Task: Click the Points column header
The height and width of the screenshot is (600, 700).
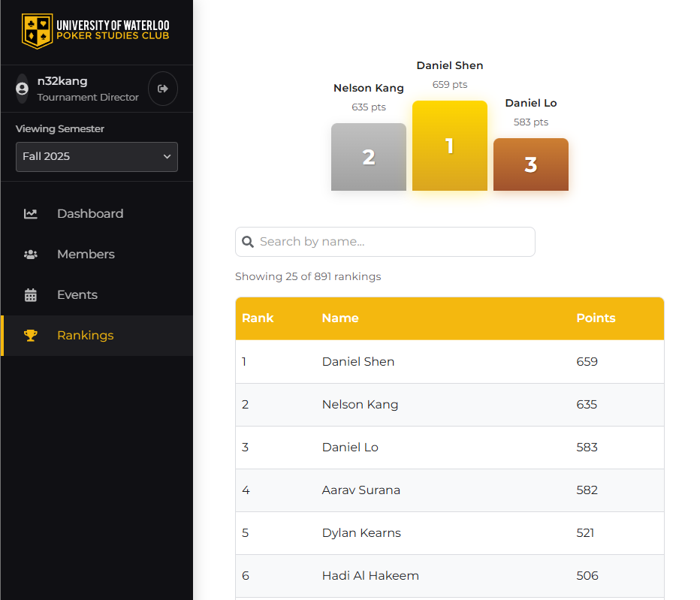Action: coord(596,318)
